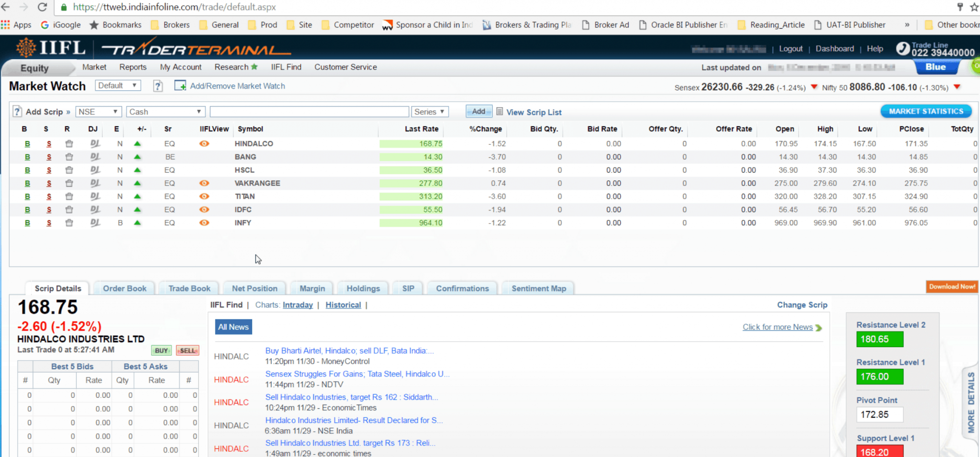The image size is (980, 457).
Task: Click the green BUY button for Hindalco
Action: pos(161,350)
